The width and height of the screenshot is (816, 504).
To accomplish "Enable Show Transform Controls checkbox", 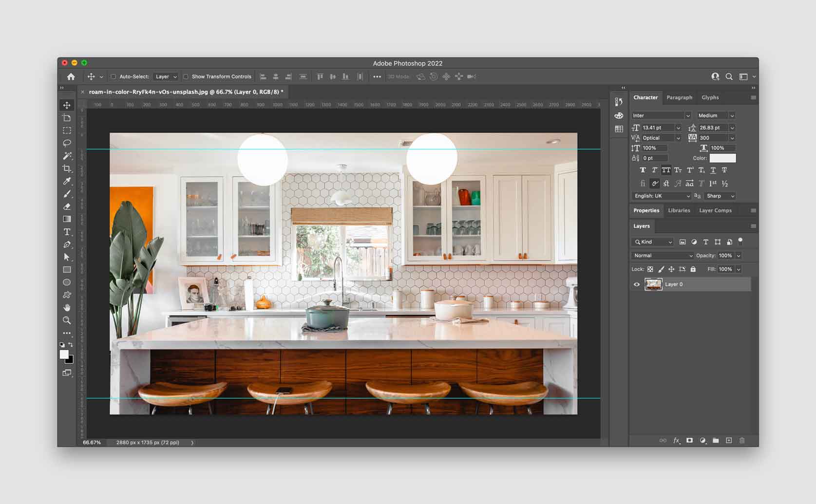I will pos(186,76).
